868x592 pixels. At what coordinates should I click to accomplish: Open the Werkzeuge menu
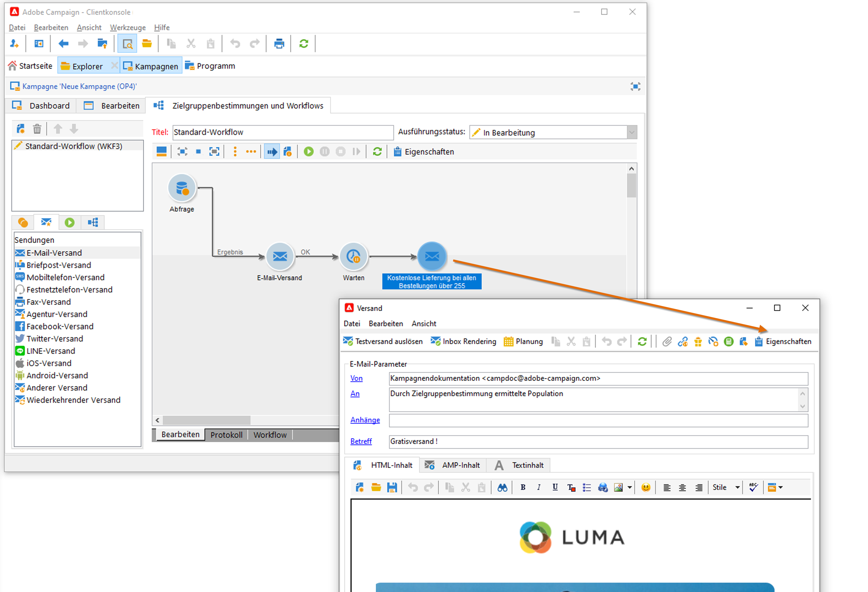click(128, 28)
